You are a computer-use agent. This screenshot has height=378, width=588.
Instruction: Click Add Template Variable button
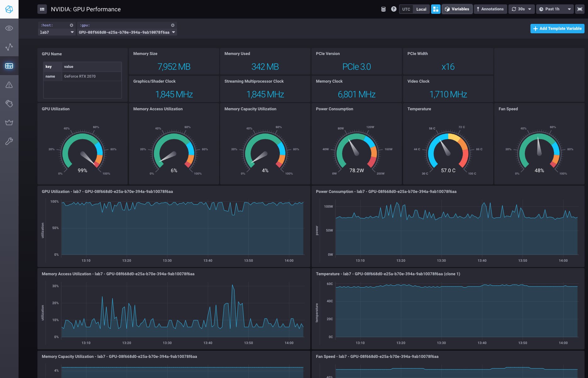click(x=557, y=28)
